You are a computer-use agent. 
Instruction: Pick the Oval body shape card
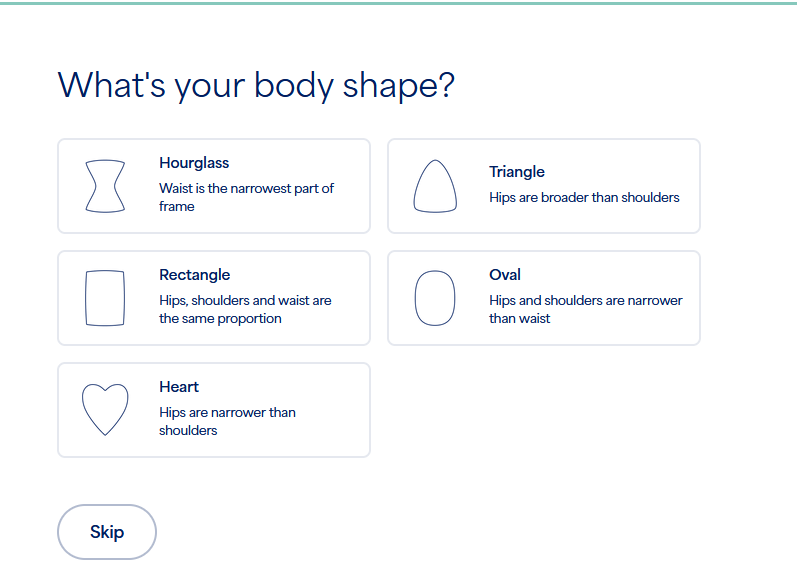click(544, 298)
